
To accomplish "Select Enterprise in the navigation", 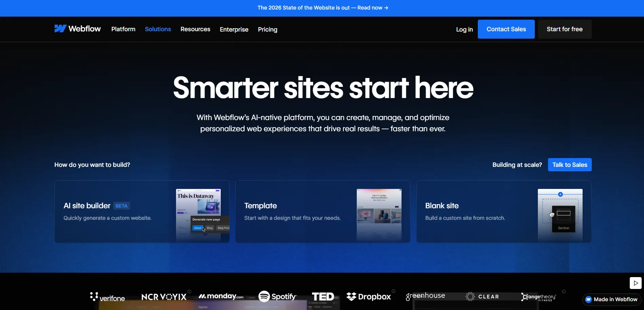I will 234,30.
